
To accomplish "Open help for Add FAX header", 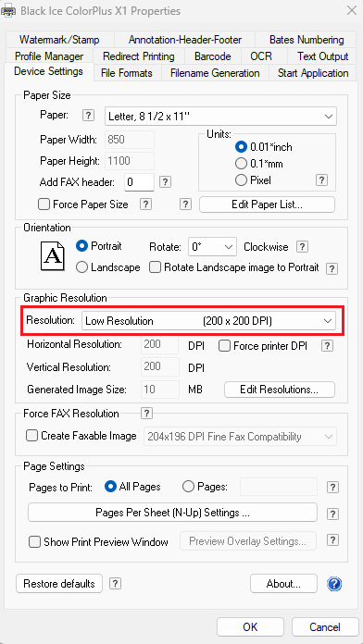I will (165, 181).
